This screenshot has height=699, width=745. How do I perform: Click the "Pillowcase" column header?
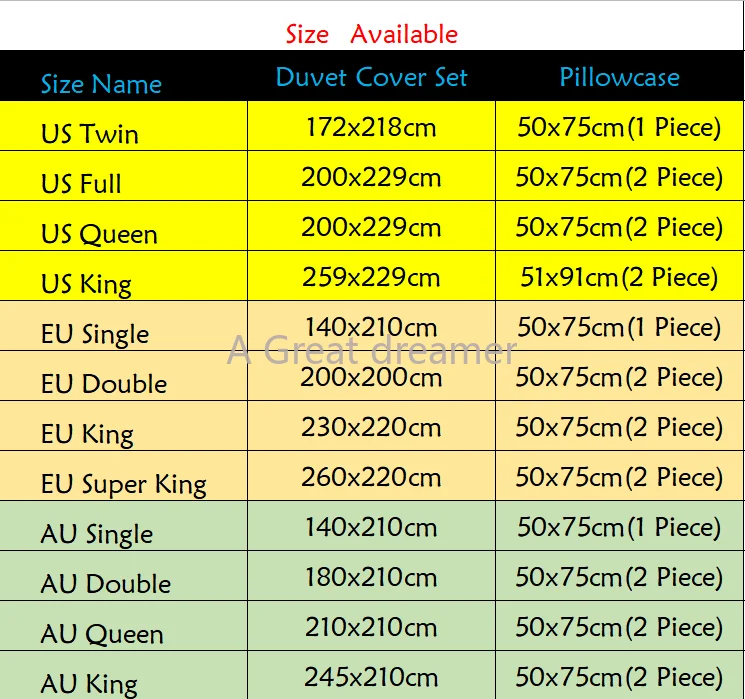[619, 78]
